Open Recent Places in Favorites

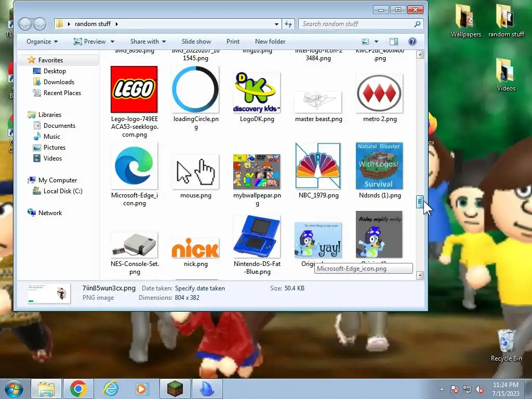62,92
